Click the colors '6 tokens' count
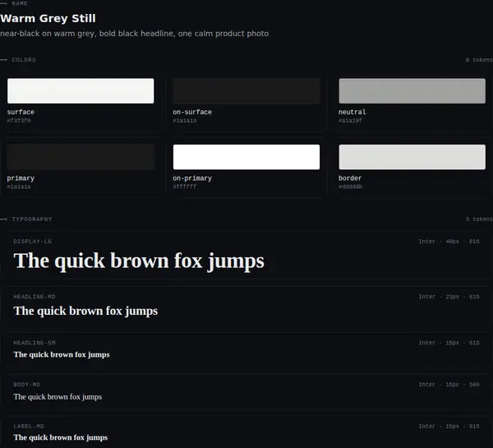Screen dimensions: 493x448 (479, 60)
